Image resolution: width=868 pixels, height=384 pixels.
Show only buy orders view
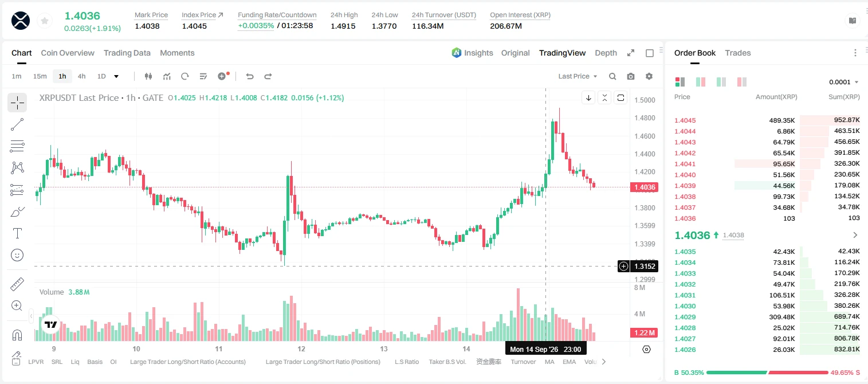[721, 82]
